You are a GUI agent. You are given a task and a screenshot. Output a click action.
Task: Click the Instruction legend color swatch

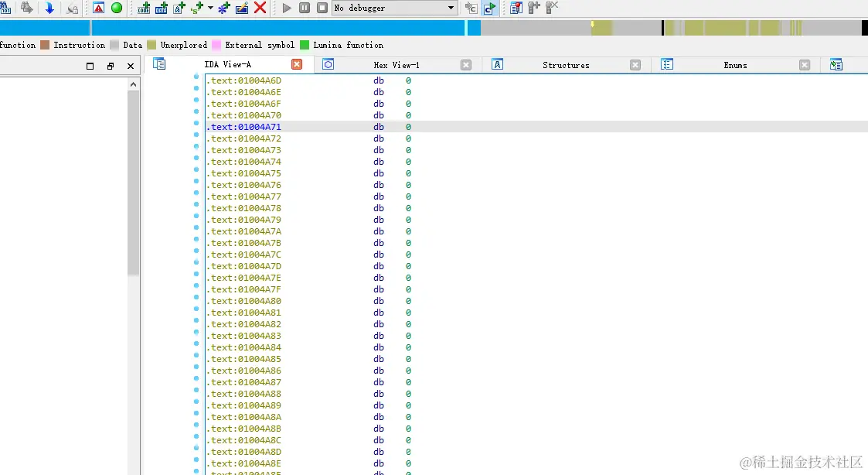[45, 45]
